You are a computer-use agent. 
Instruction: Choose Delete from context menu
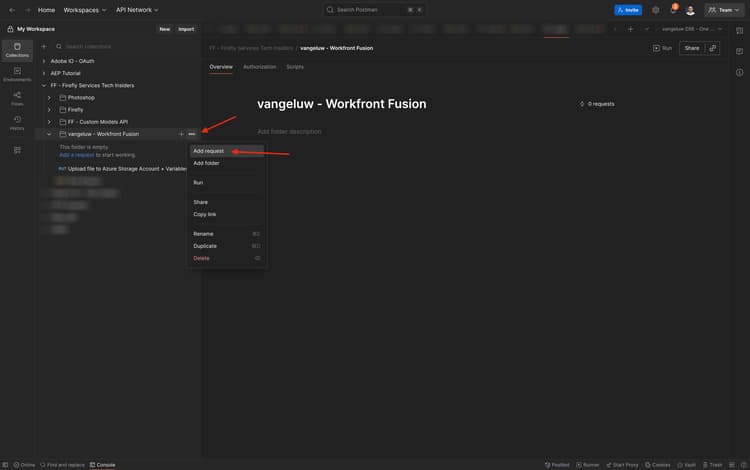point(227,258)
